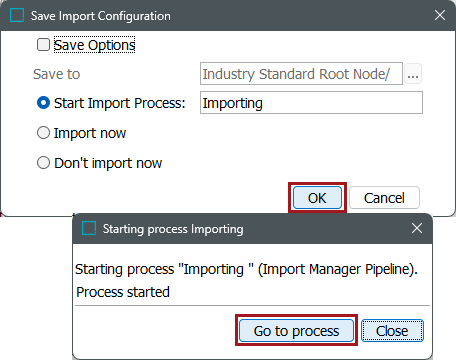Enable the Save Options checkbox
The height and width of the screenshot is (360, 456).
pos(43,45)
